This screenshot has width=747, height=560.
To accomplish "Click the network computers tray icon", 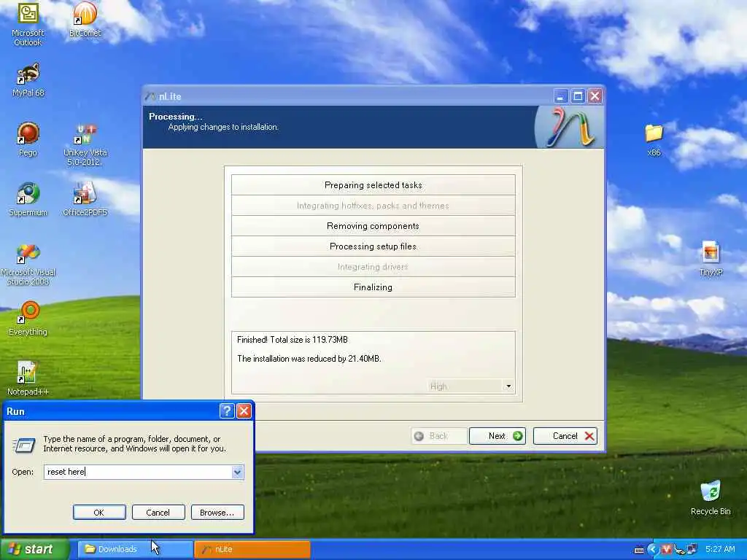I will [x=692, y=550].
